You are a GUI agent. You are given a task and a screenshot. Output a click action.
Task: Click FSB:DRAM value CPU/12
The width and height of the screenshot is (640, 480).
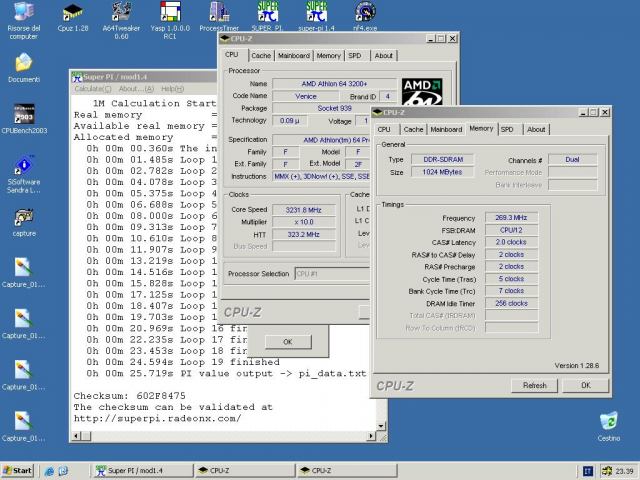tap(511, 230)
